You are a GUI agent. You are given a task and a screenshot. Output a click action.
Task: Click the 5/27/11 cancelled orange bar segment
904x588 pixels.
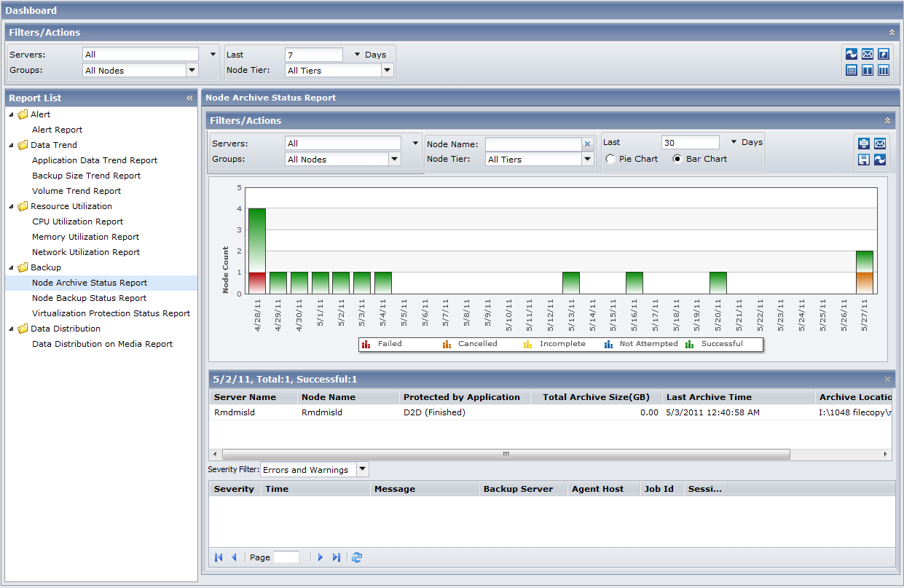[x=865, y=283]
